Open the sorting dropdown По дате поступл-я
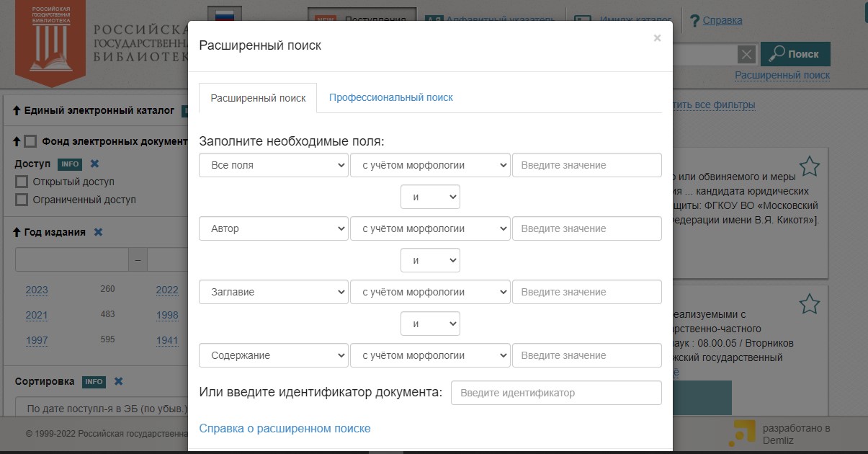The image size is (868, 454). 102,408
